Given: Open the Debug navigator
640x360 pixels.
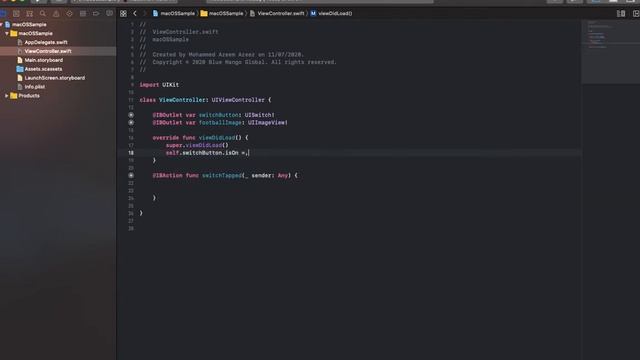Looking at the screenshot, I should click(83, 13).
